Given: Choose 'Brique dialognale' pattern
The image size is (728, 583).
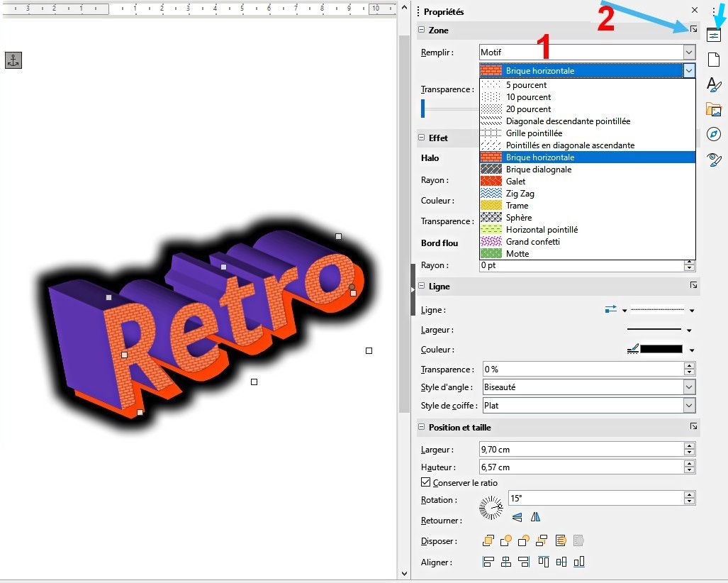Looking at the screenshot, I should (x=588, y=170).
